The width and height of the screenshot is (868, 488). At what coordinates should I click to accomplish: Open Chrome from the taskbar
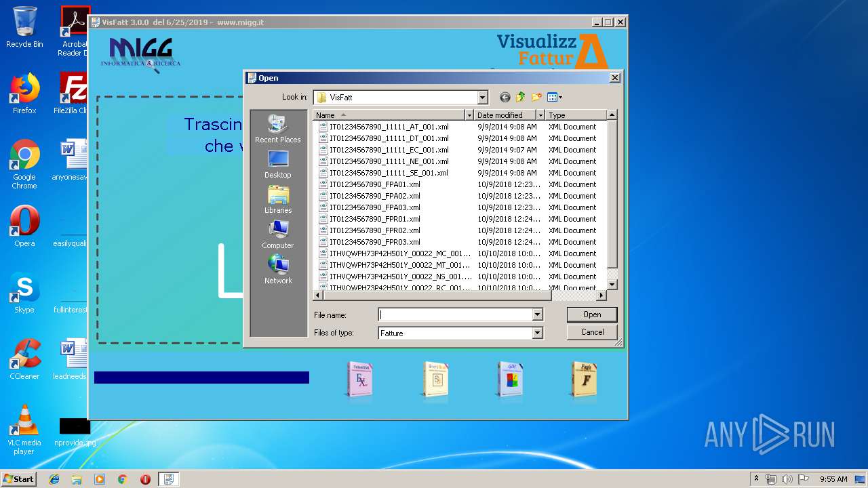tap(122, 479)
